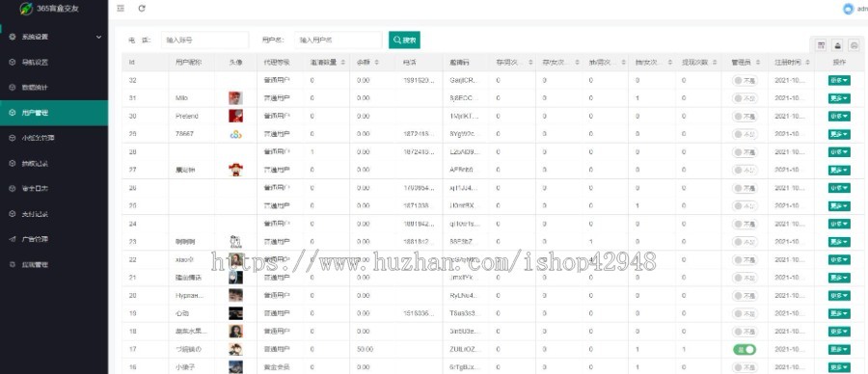Sort the table by 邀请数量 column arrows
The image size is (868, 374).
click(x=342, y=63)
